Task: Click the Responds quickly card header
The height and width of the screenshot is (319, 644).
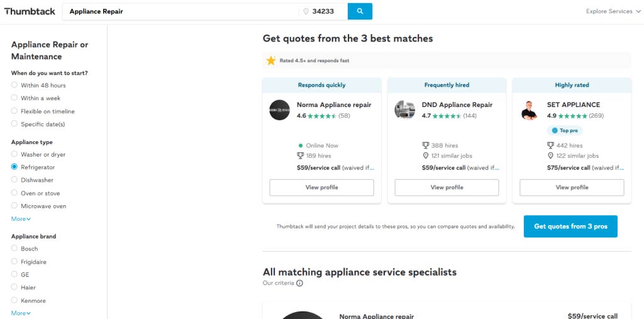Action: pyautogui.click(x=321, y=85)
